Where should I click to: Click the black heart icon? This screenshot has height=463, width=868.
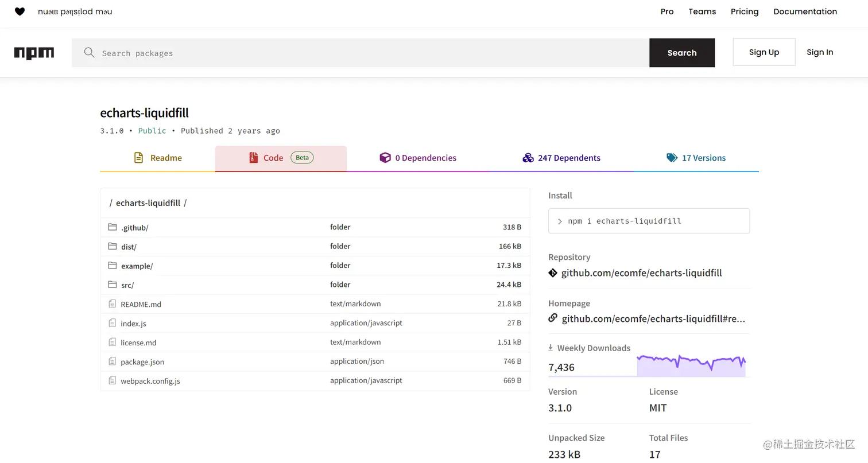pyautogui.click(x=20, y=11)
